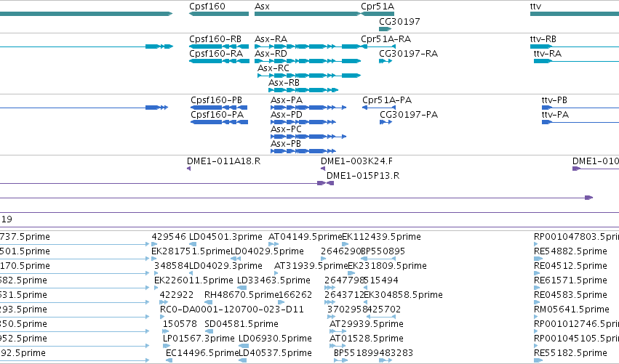Open the Cpsf160-RB transcript label
Image resolution: width=619 pixels, height=364 pixels.
[215, 39]
